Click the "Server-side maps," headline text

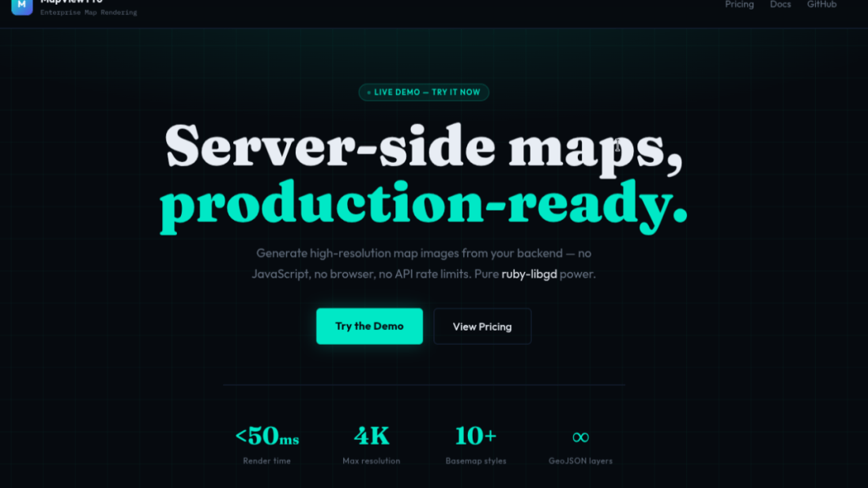(423, 146)
